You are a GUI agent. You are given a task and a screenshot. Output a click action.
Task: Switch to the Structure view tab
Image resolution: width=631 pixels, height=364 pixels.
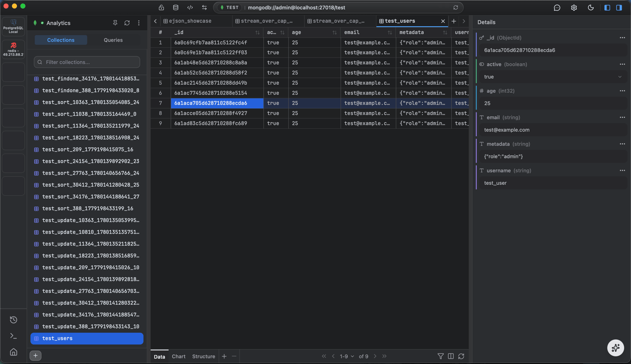[x=204, y=356]
